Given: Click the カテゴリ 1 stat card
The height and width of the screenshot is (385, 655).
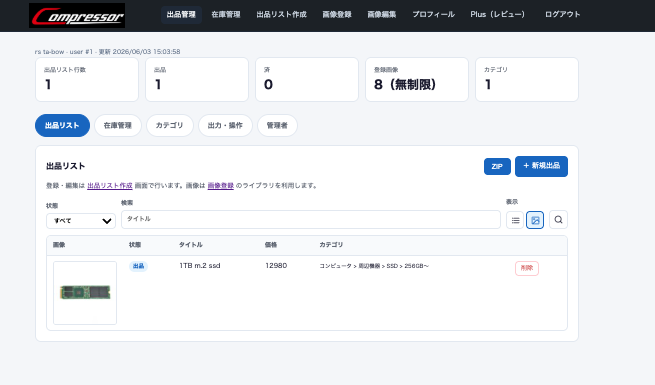Looking at the screenshot, I should point(527,79).
